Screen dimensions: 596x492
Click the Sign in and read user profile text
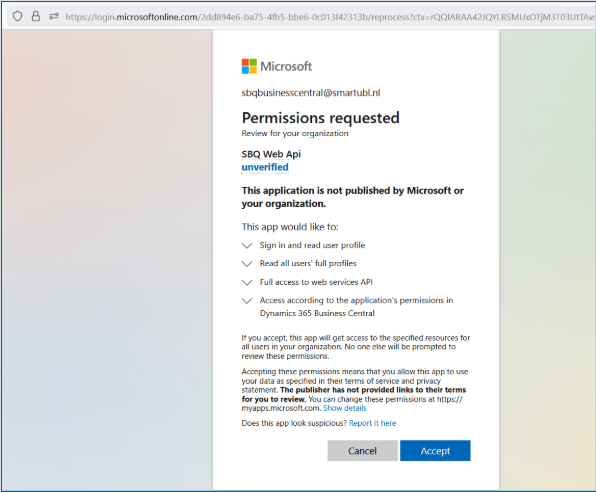click(x=312, y=245)
